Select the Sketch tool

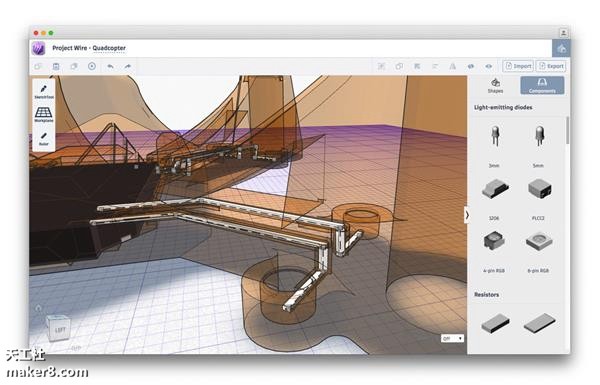click(44, 91)
